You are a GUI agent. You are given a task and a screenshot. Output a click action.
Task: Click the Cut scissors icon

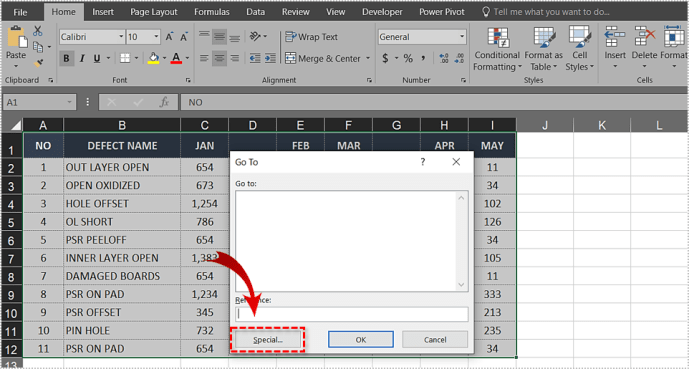coord(38,31)
